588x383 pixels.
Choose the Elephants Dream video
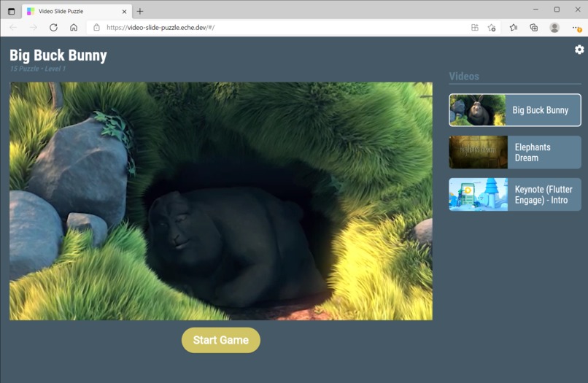515,152
